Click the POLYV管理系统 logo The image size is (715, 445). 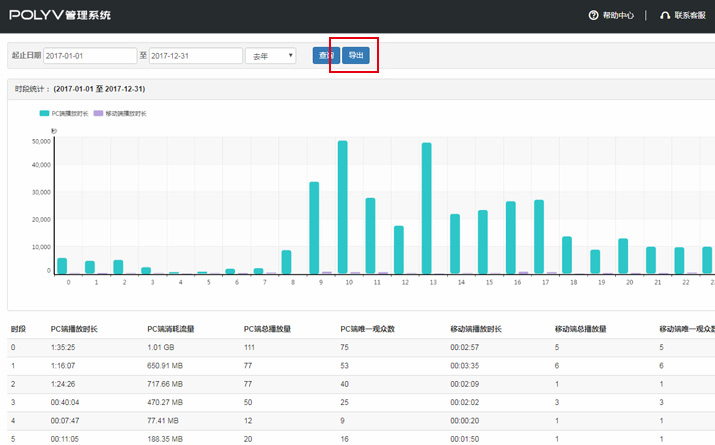[x=60, y=15]
